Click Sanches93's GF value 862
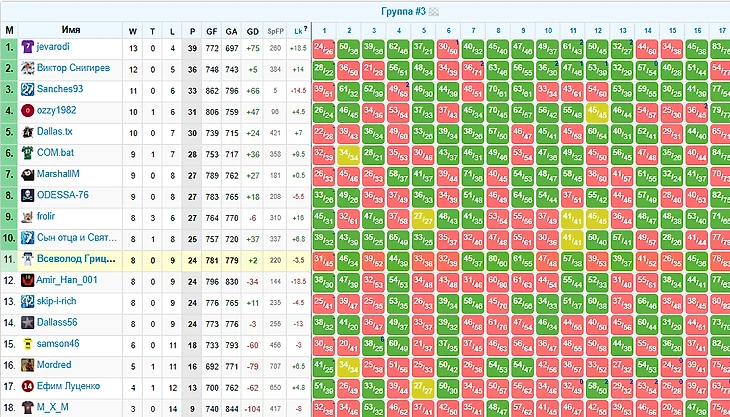730x417 pixels. point(212,91)
